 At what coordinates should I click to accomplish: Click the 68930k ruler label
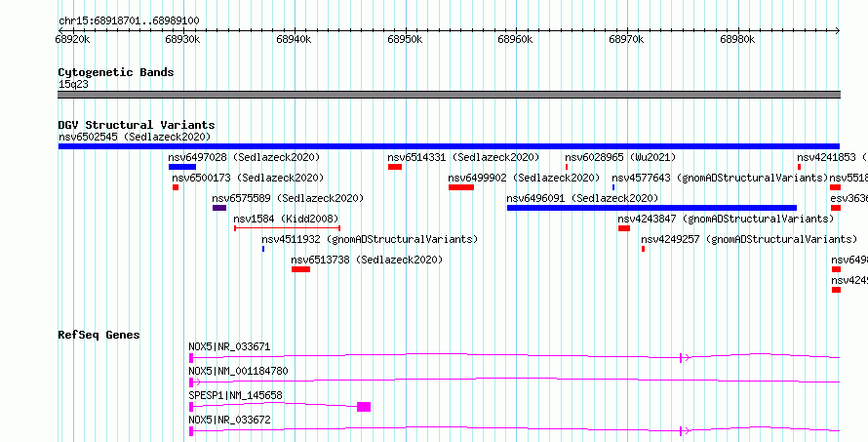182,40
